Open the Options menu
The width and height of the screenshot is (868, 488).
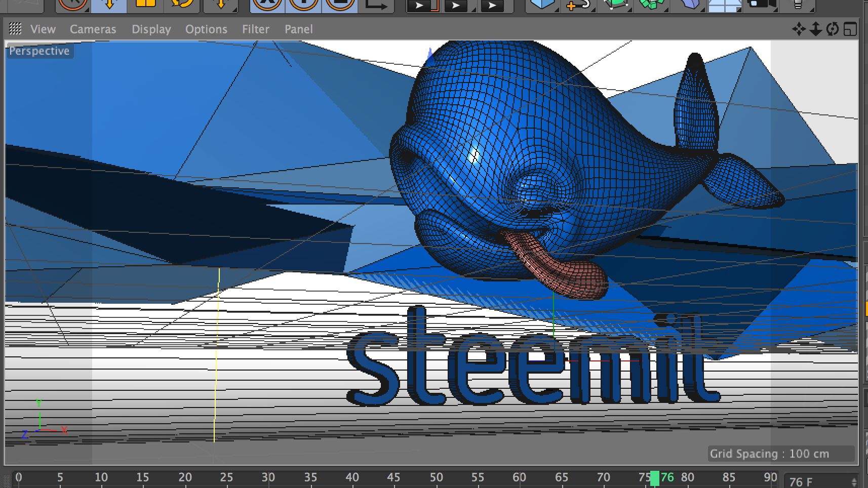point(206,29)
